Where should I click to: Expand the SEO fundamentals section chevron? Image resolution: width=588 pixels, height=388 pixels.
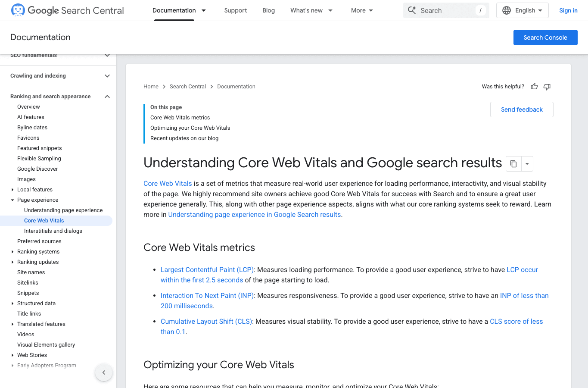(107, 55)
